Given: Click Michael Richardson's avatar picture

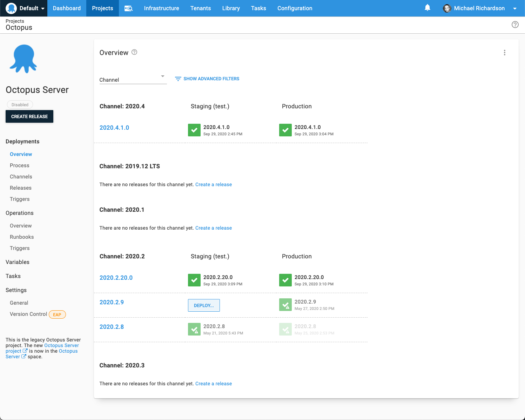Looking at the screenshot, I should tap(447, 8).
